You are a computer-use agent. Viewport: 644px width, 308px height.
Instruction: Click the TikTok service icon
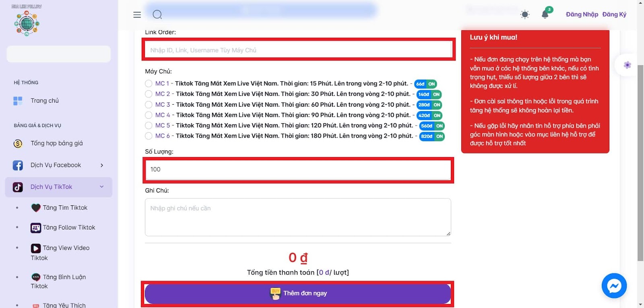(18, 187)
